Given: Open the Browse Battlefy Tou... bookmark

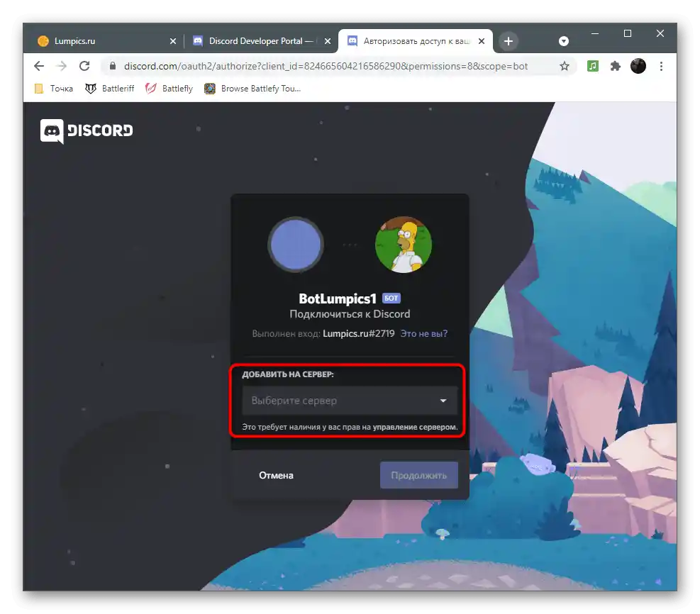Looking at the screenshot, I should pos(252,89).
